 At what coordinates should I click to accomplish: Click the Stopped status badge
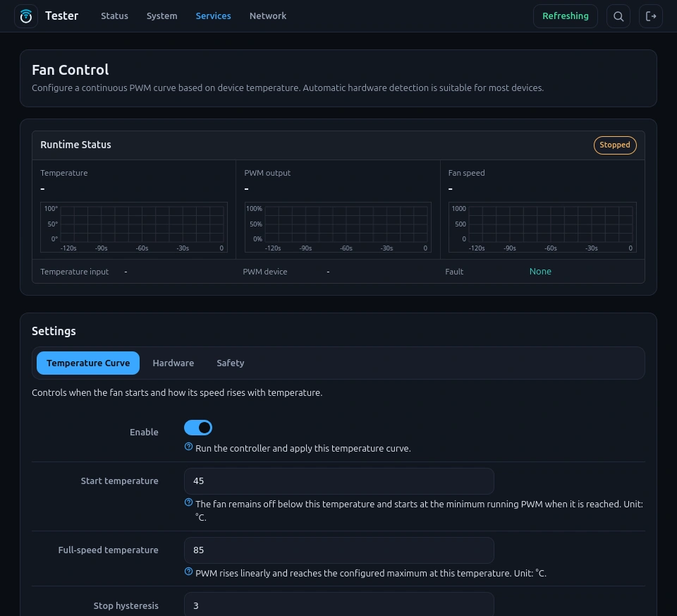615,145
